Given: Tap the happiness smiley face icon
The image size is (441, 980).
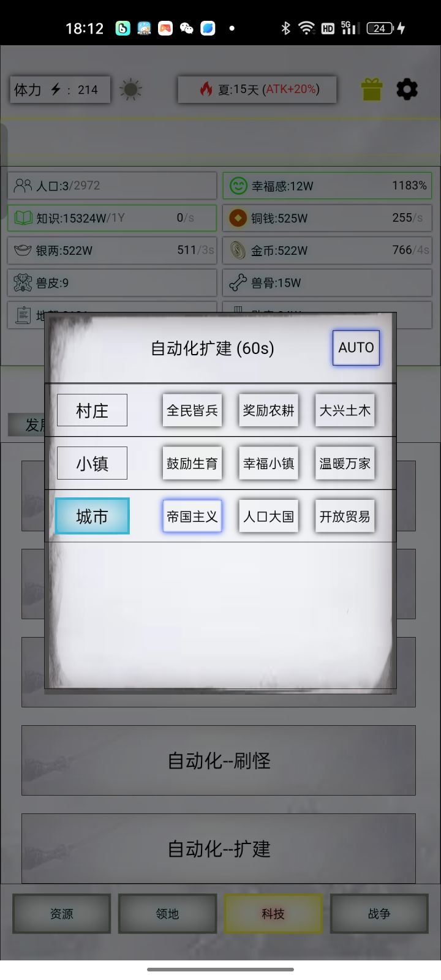Looking at the screenshot, I should (x=238, y=186).
